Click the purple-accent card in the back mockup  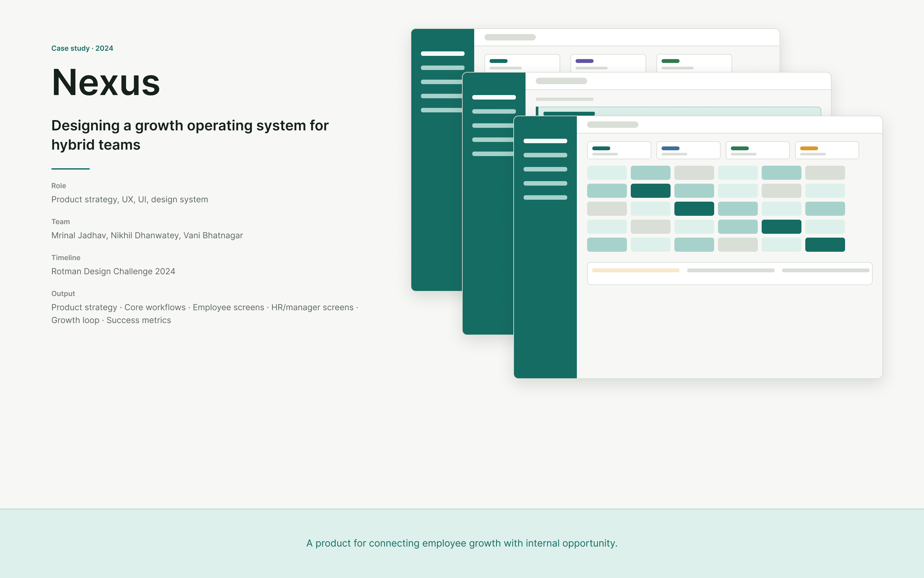(608, 63)
